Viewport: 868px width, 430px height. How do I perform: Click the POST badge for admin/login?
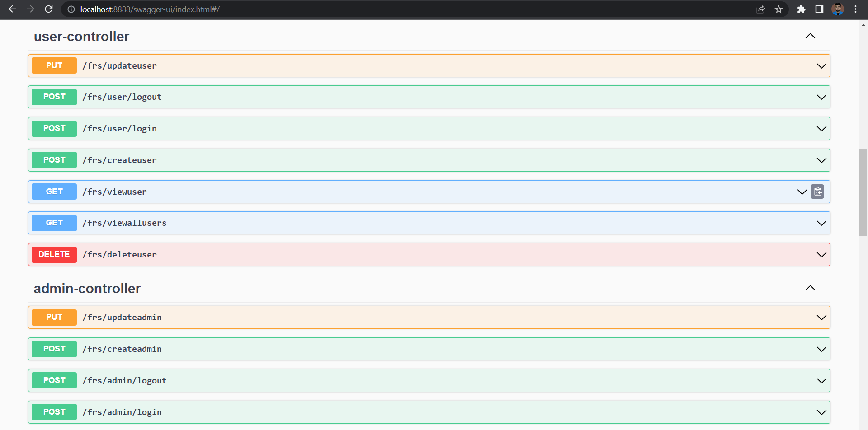tap(54, 412)
